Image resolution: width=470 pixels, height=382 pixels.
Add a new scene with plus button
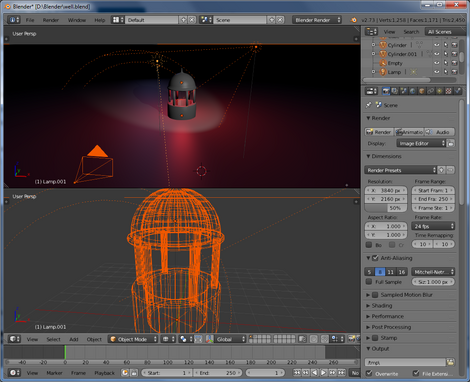[x=272, y=20]
